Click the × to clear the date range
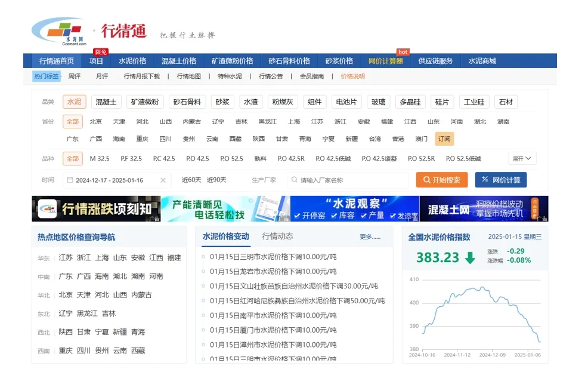This screenshot has width=588, height=369. tap(163, 180)
